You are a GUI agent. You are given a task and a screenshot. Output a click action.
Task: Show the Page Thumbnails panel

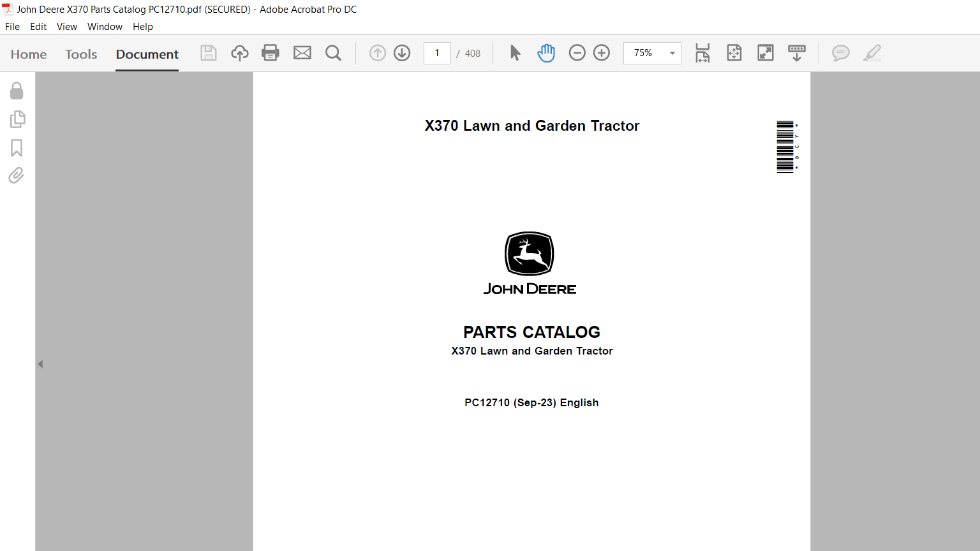pos(17,119)
